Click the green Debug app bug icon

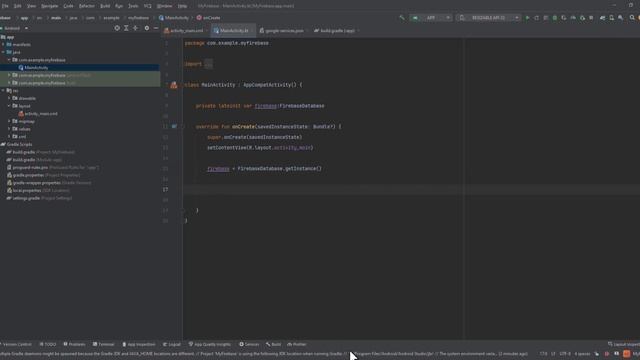[555, 18]
